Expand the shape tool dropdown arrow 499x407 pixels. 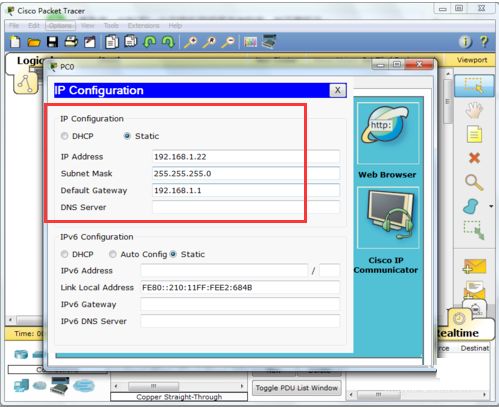[491, 207]
